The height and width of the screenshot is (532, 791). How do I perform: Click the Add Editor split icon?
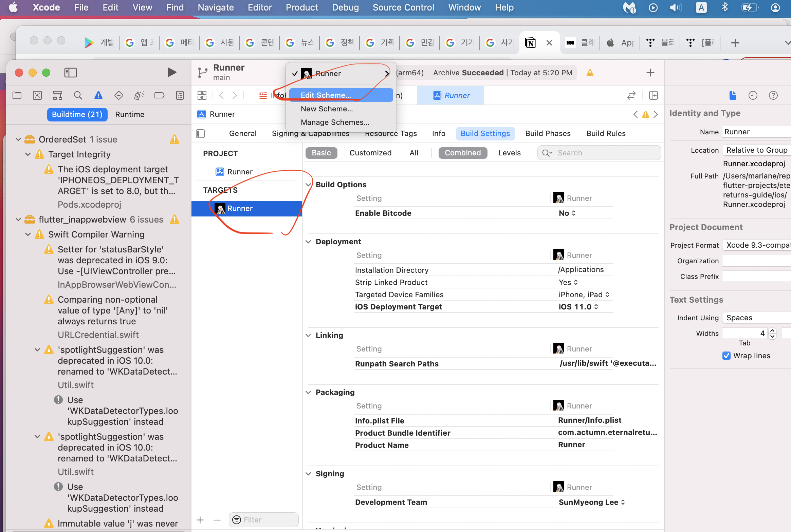653,95
